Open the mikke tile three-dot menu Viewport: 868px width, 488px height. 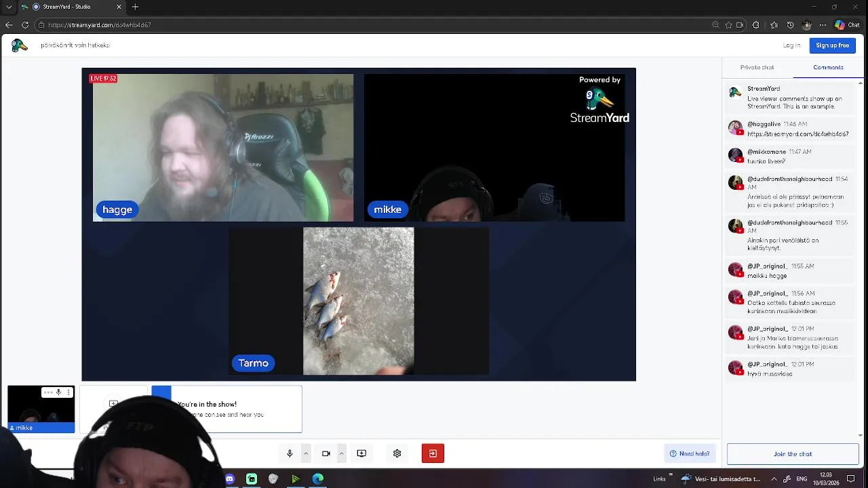[x=68, y=392]
